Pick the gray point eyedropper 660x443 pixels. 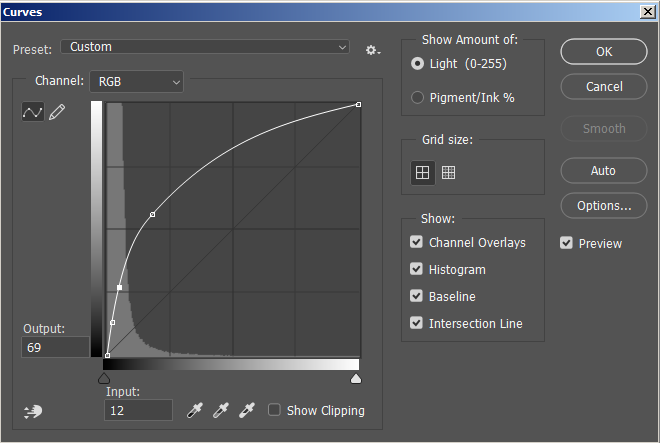pos(221,410)
